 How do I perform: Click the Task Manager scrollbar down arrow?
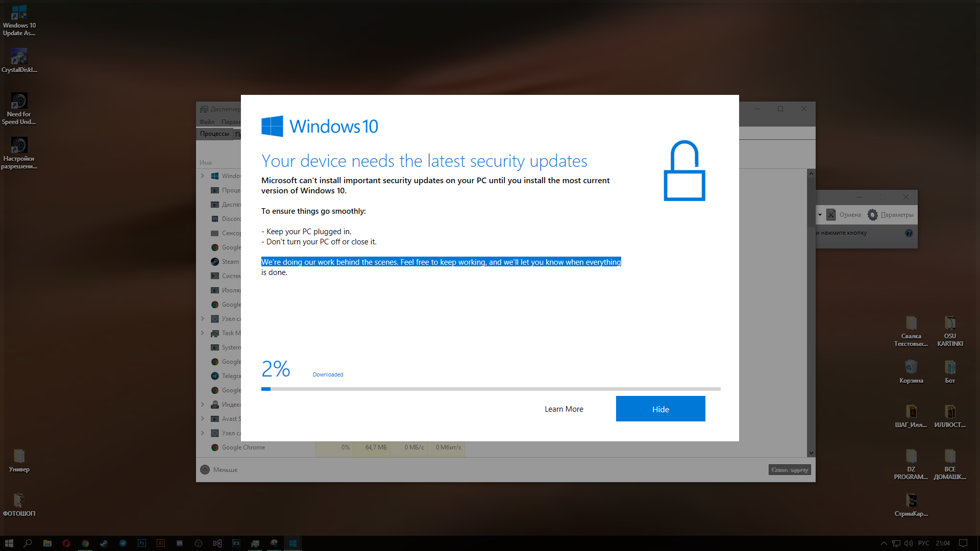811,453
